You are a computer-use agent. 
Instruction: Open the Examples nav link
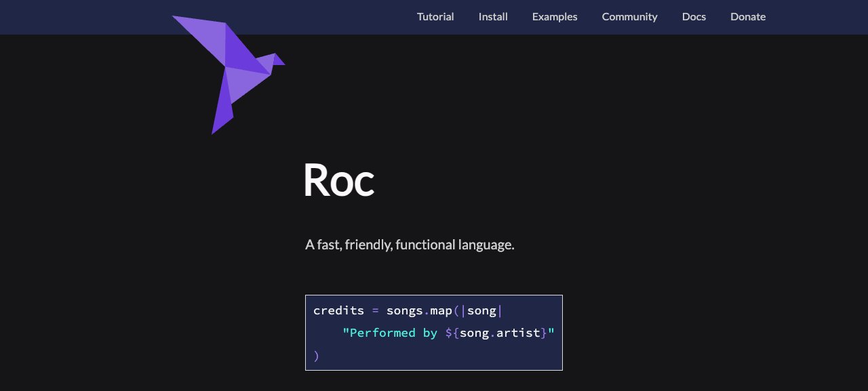555,17
